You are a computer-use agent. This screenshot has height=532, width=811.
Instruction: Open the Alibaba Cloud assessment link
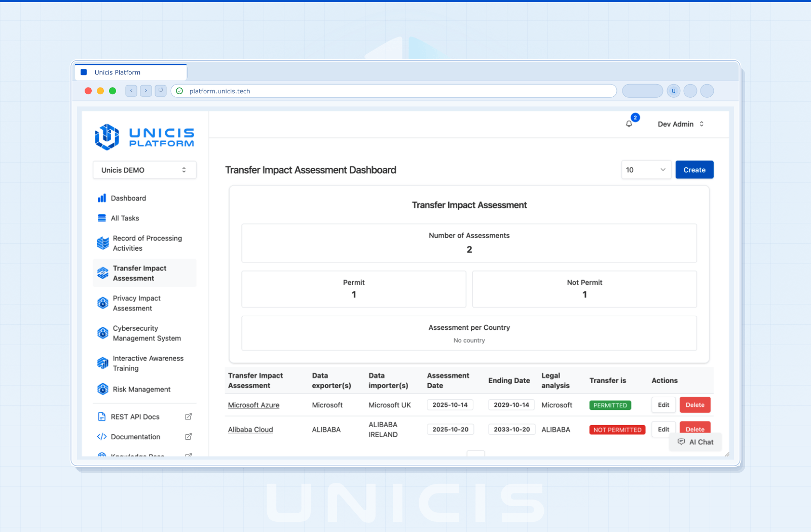tap(250, 430)
